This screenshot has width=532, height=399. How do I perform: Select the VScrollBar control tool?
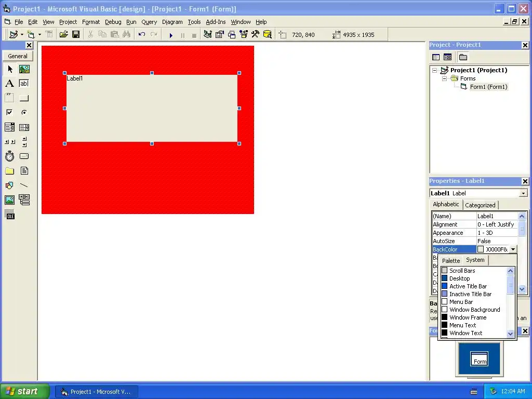point(24,142)
